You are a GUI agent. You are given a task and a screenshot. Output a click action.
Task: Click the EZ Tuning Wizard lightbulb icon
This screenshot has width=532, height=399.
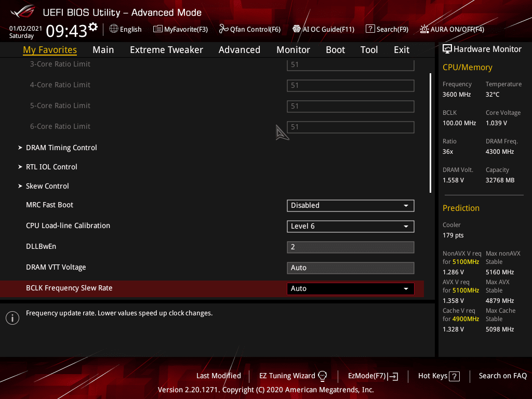(322, 376)
